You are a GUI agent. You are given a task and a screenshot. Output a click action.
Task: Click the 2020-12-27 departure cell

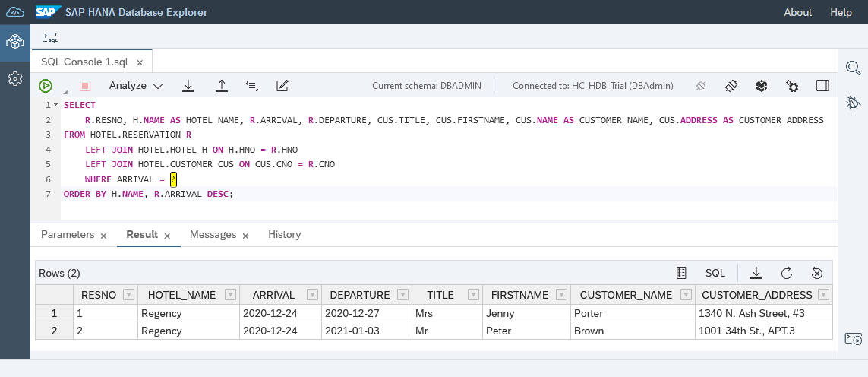tap(366, 313)
